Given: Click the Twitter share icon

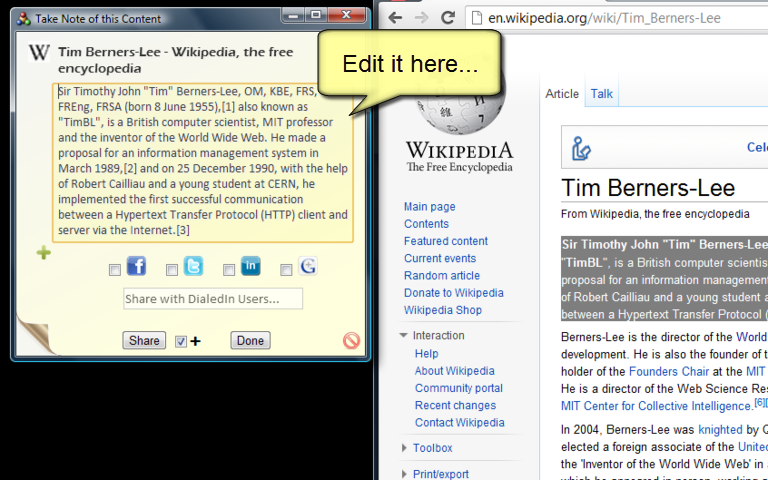Looking at the screenshot, I should click(193, 266).
